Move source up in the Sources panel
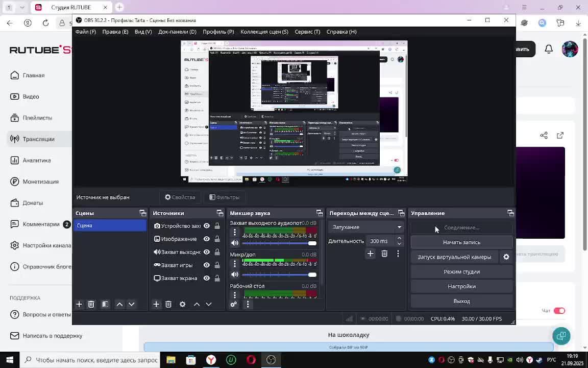 pos(197,304)
